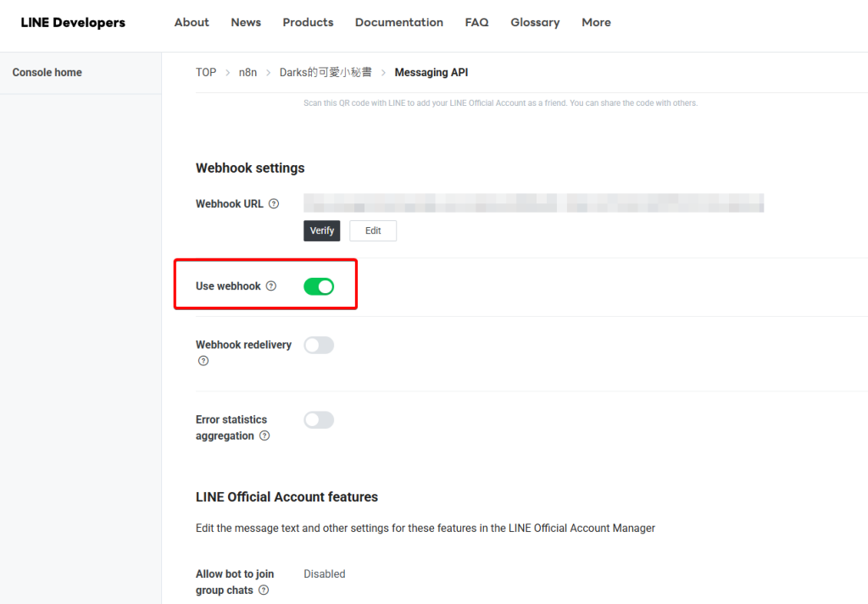Go to Console home in sidebar
Screen dimensions: 868x604
point(47,73)
